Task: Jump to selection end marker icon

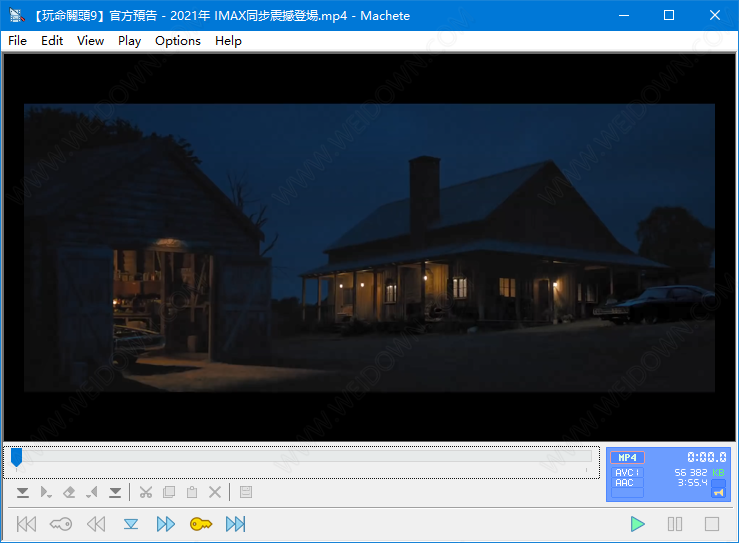Action: click(x=115, y=493)
